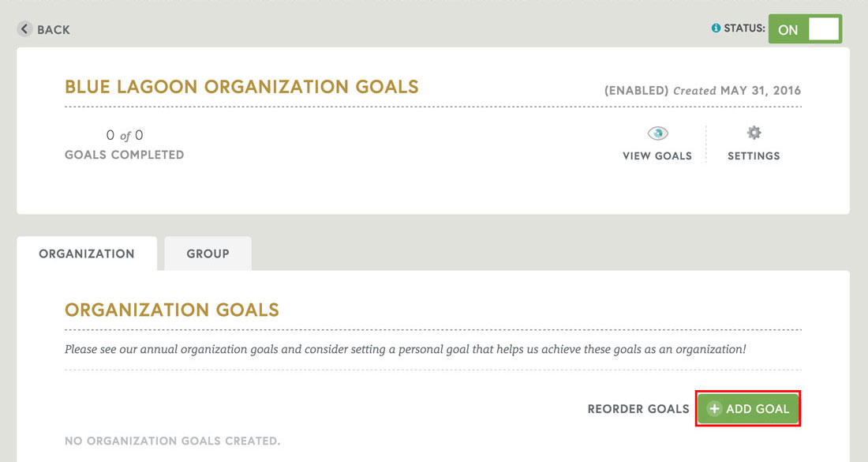This screenshot has width=868, height=462.
Task: Click the 0 of 0 Goals Completed counter
Action: pyautogui.click(x=124, y=144)
